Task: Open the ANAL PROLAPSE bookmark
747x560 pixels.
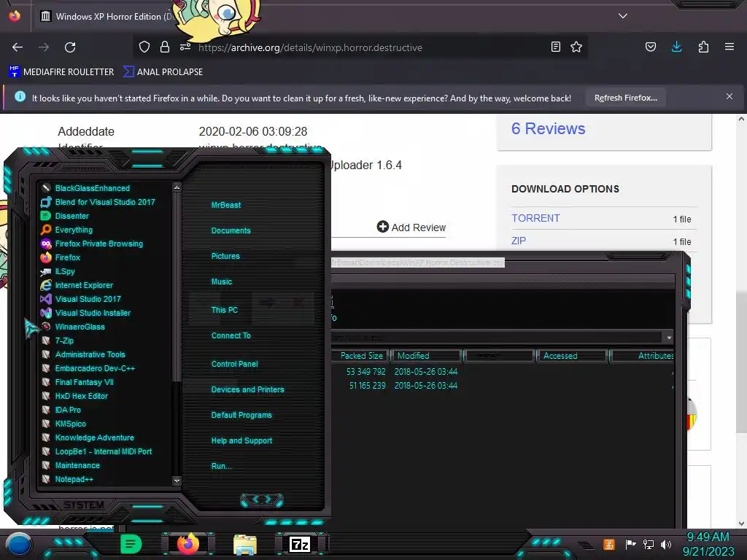Action: tap(163, 72)
